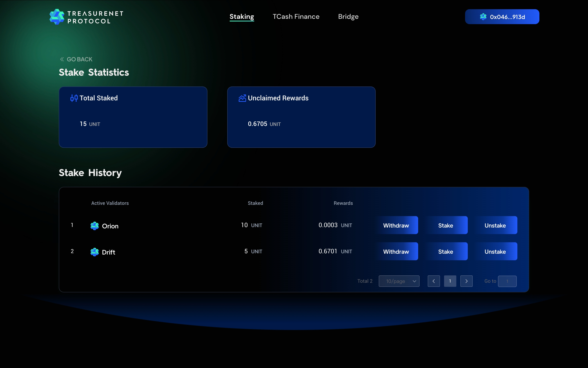Focus the Go to page input
The image size is (588, 368).
507,281
